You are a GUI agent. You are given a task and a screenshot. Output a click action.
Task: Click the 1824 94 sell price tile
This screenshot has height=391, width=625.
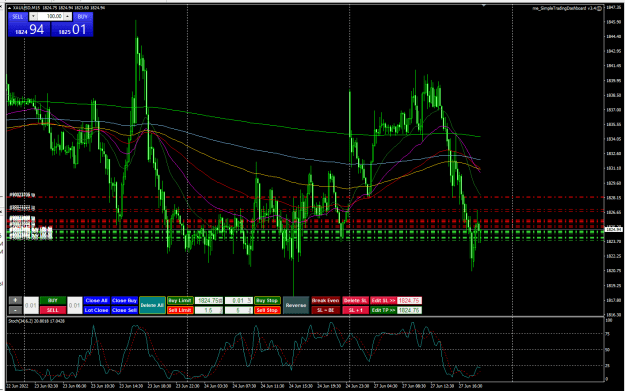click(29, 29)
